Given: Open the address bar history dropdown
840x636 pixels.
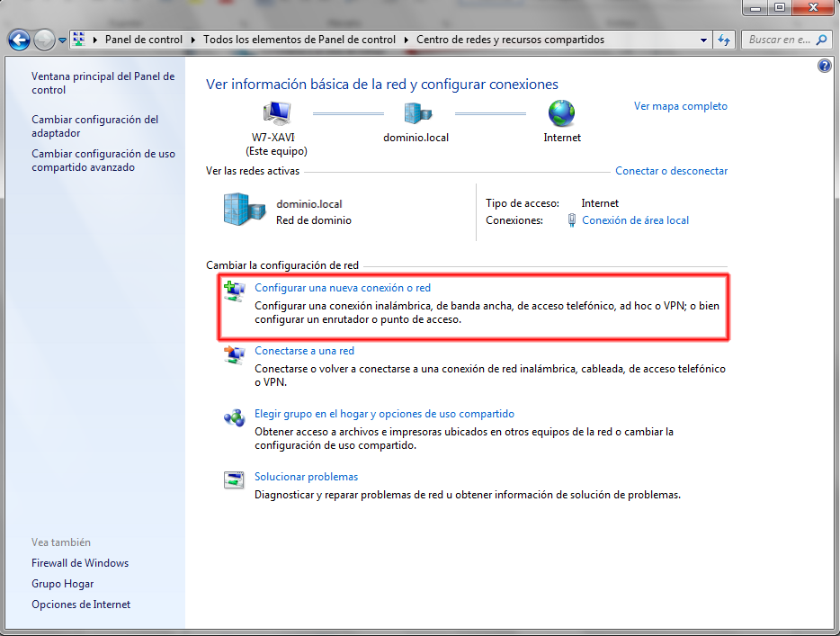Looking at the screenshot, I should pyautogui.click(x=703, y=40).
